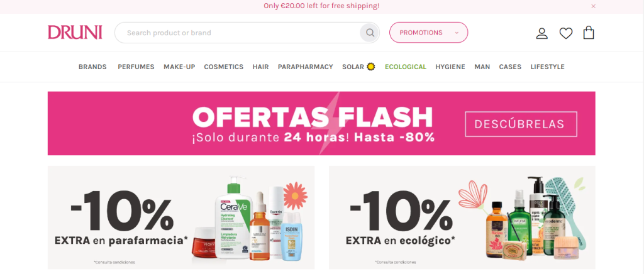Expand the PROMOTIONS dropdown chevron

[x=457, y=33]
